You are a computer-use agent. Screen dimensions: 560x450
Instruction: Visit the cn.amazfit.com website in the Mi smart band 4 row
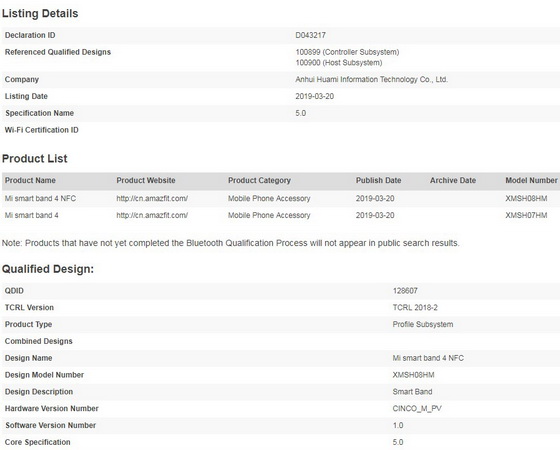click(x=152, y=215)
